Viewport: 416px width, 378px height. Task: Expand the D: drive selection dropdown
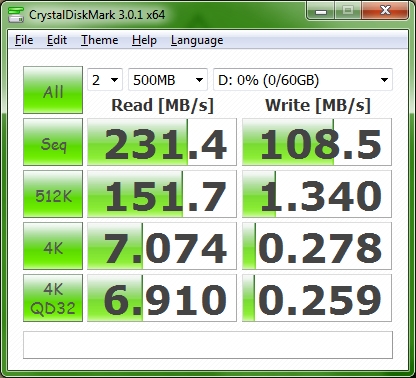pyautogui.click(x=303, y=80)
